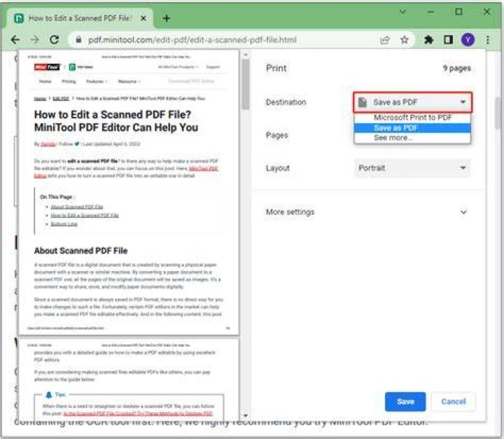Open Chrome's three-dot menu
The height and width of the screenshot is (439, 504).
point(488,40)
